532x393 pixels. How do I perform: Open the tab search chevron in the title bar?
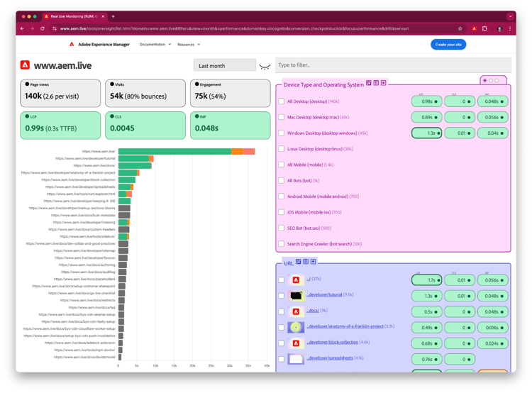coord(510,16)
